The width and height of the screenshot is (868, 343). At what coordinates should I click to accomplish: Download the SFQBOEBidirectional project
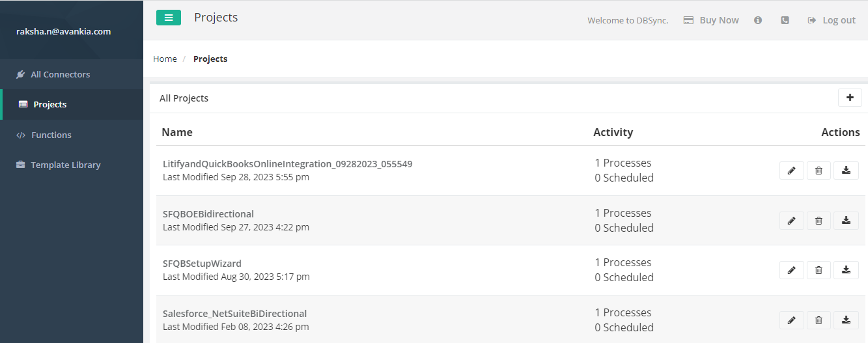coord(846,221)
